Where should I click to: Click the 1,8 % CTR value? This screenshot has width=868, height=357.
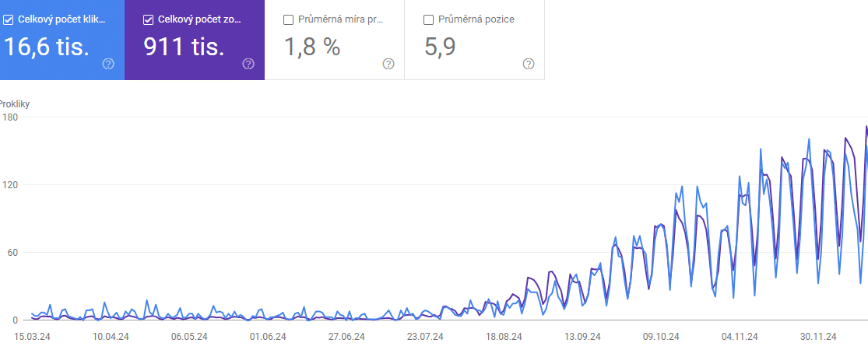(312, 47)
